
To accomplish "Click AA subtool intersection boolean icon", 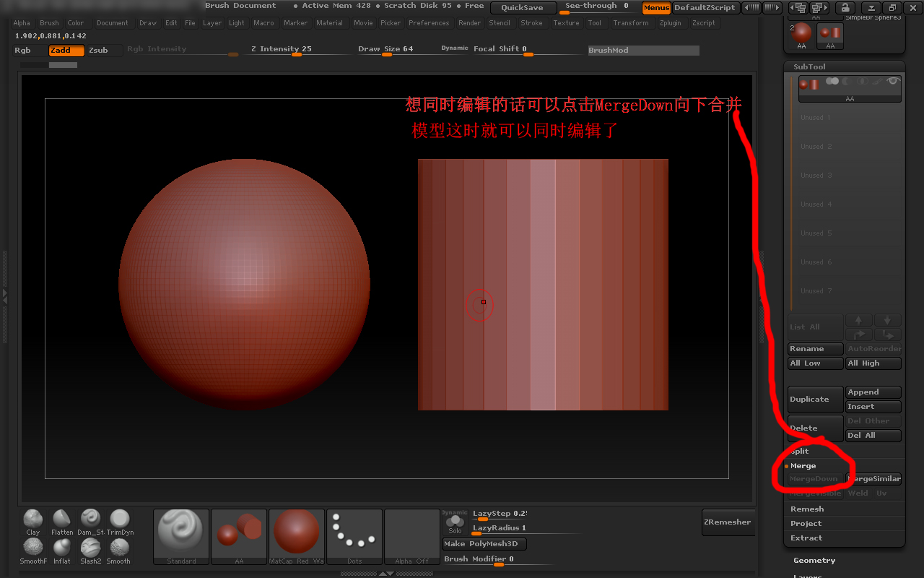I will pos(861,82).
